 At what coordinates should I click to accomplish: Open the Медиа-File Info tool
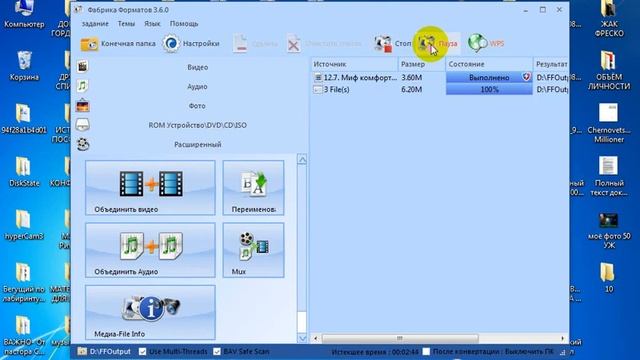point(150,312)
